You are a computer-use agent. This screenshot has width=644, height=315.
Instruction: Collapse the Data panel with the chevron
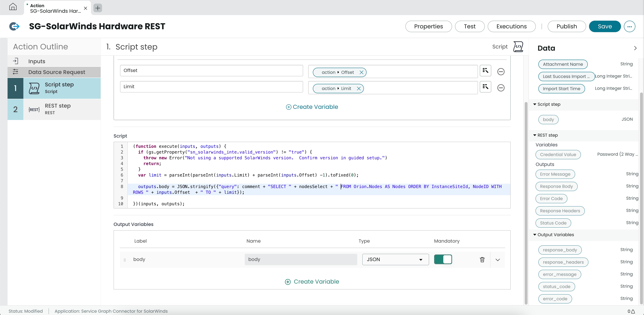635,48
